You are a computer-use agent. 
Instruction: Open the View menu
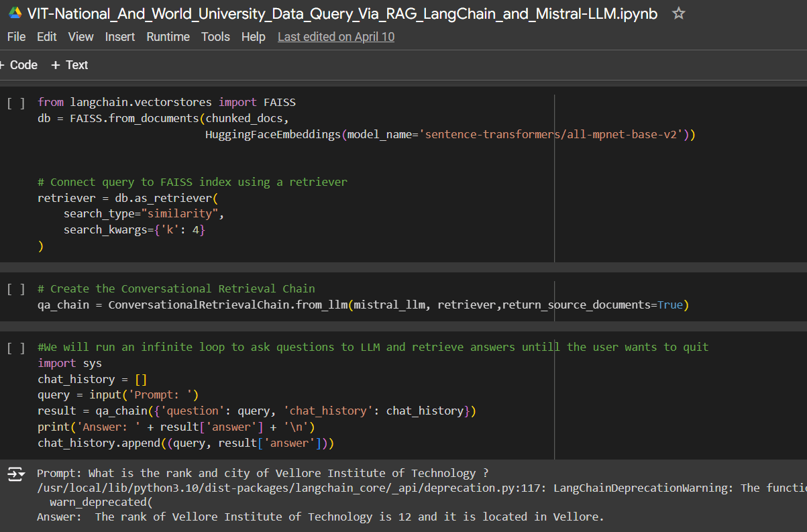tap(80, 37)
